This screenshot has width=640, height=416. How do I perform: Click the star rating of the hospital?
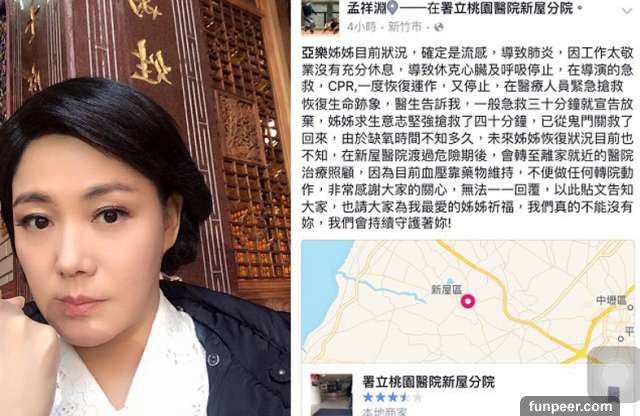point(392,397)
